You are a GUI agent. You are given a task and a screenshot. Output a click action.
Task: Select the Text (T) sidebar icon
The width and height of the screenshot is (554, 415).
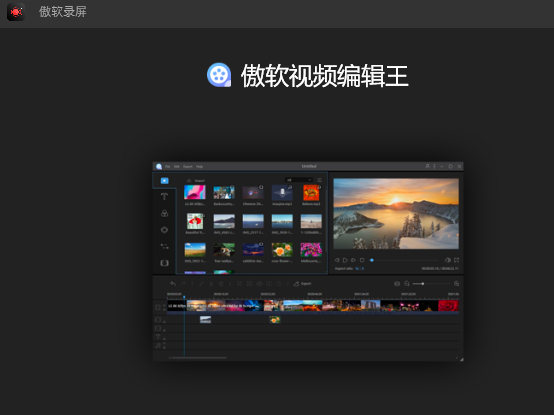coord(164,197)
